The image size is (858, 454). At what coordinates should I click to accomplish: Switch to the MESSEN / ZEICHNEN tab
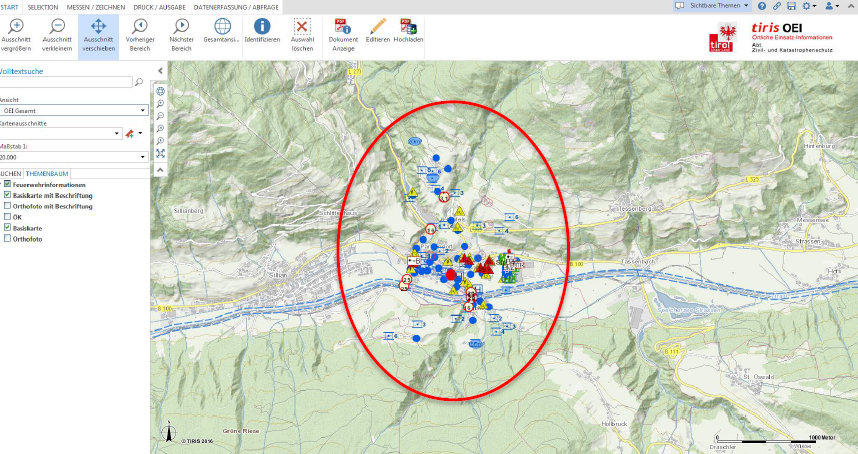pyautogui.click(x=95, y=6)
